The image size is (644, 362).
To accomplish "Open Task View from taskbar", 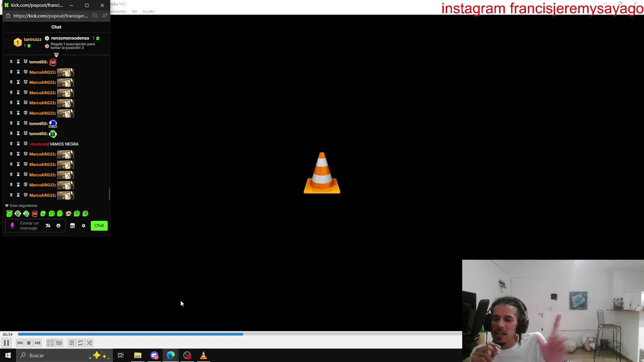I will click(x=121, y=355).
